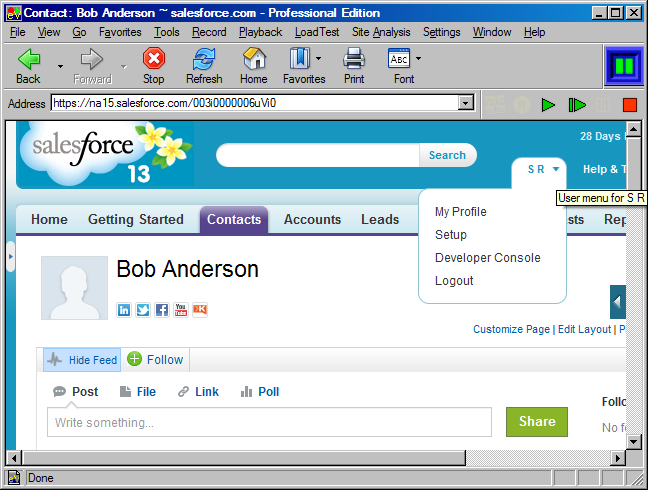Click the Salesforce 13 logo
Viewport: 648px width, 490px height.
tap(105, 154)
